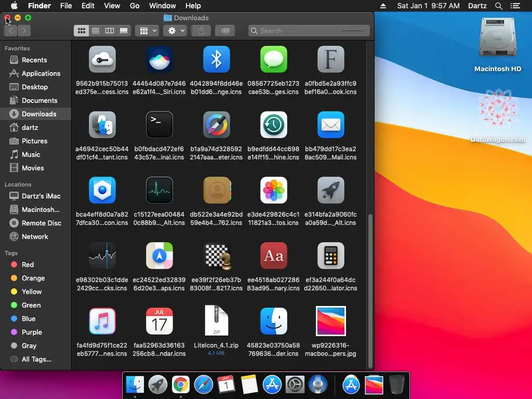Screen dimensions: 532x399
Task: Filter by the Green tag
Action: coord(36,305)
